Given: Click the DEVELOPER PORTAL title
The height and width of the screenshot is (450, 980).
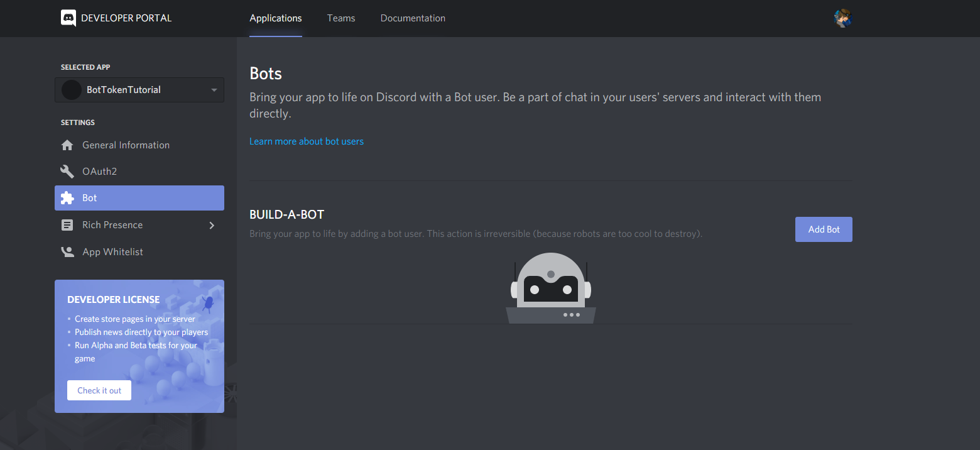Looking at the screenshot, I should 126,18.
